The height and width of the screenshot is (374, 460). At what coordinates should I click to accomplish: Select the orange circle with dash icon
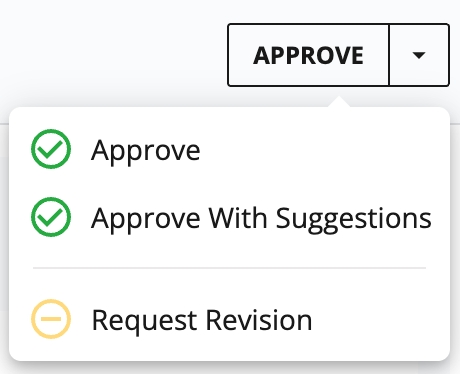tap(51, 319)
